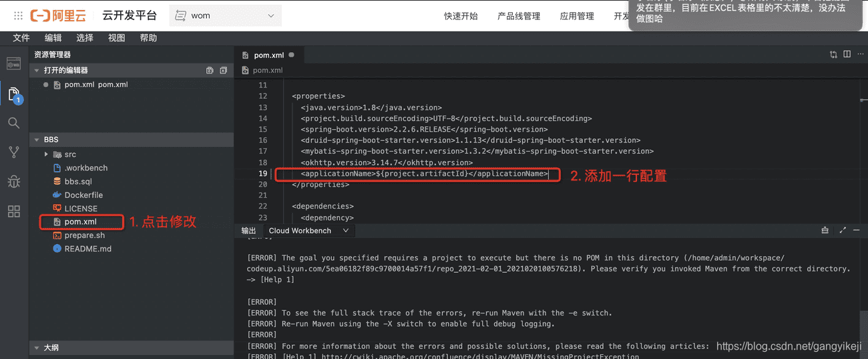Click the split editor icon

coord(847,55)
